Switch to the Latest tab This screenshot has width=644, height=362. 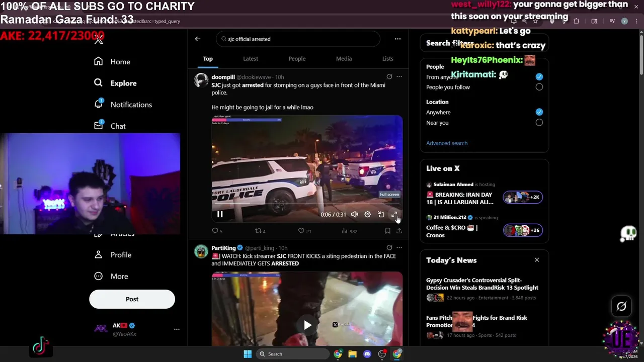coord(251,59)
